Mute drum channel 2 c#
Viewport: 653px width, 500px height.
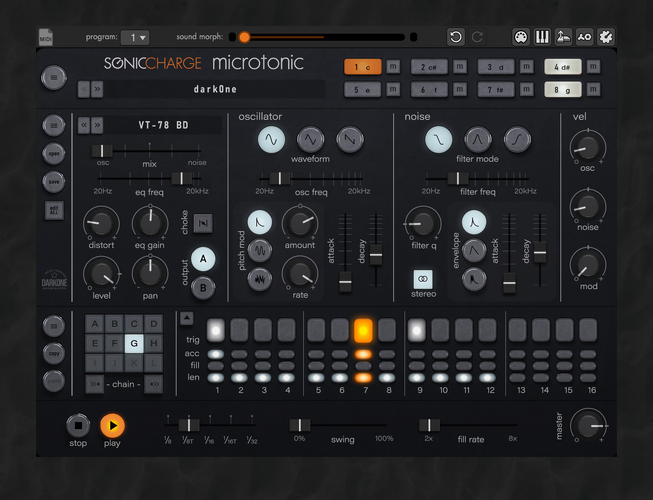[x=460, y=67]
